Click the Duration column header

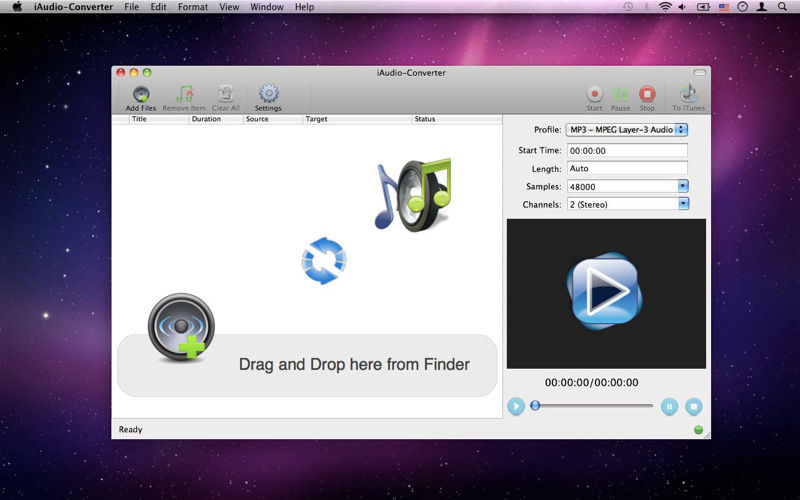point(216,119)
